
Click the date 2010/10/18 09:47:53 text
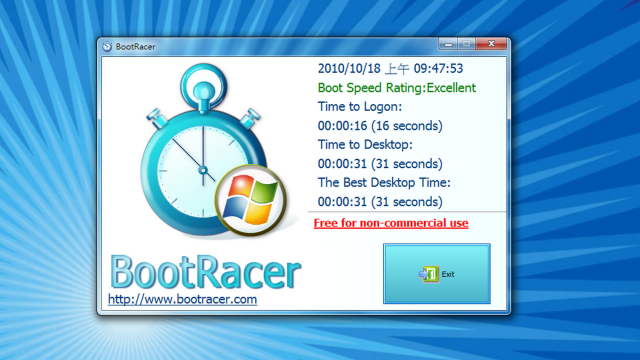(390, 69)
